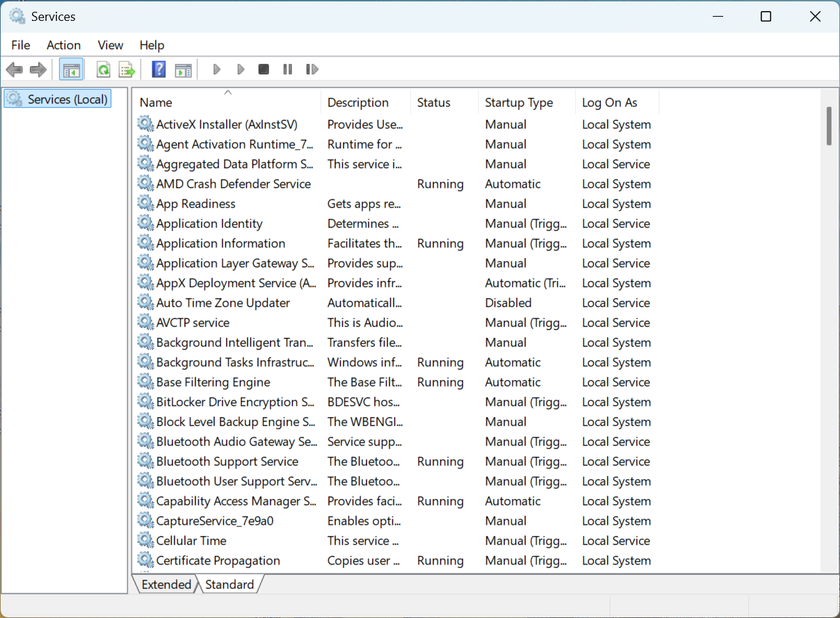Select AppX Deployment Service row name
Screen dimensions: 840x618
(236, 283)
